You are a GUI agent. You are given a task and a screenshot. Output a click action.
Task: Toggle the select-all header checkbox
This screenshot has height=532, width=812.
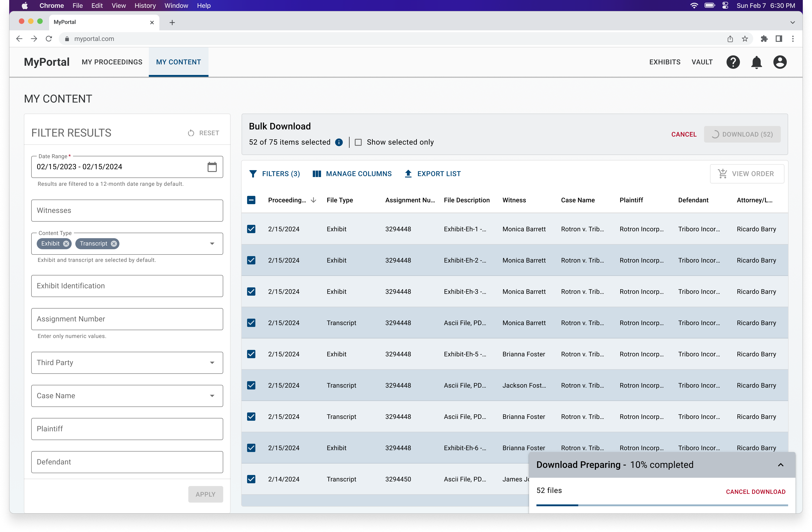point(251,200)
